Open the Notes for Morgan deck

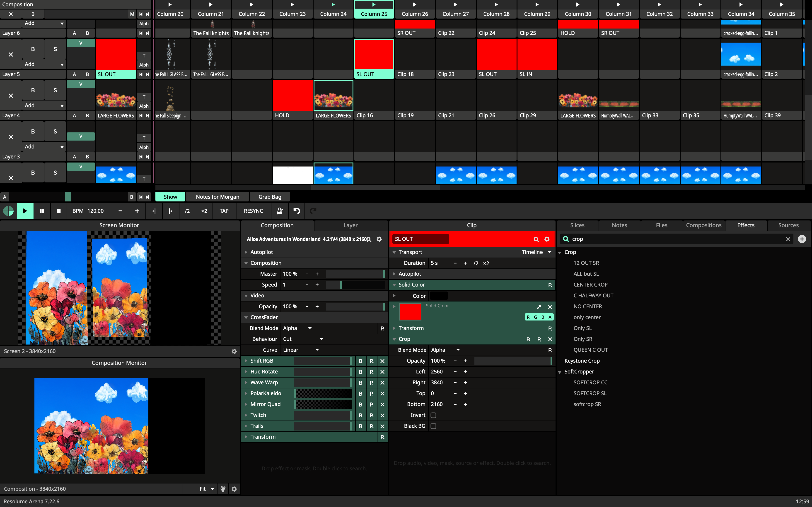point(217,197)
